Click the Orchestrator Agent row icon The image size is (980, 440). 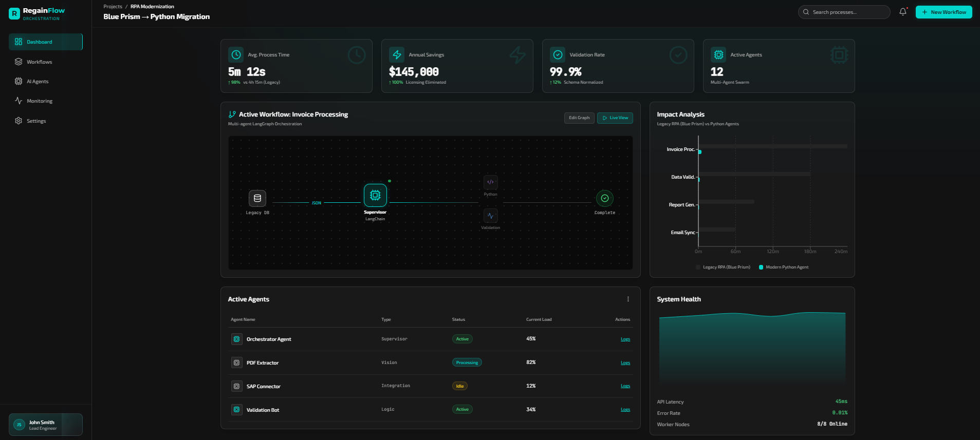click(236, 339)
